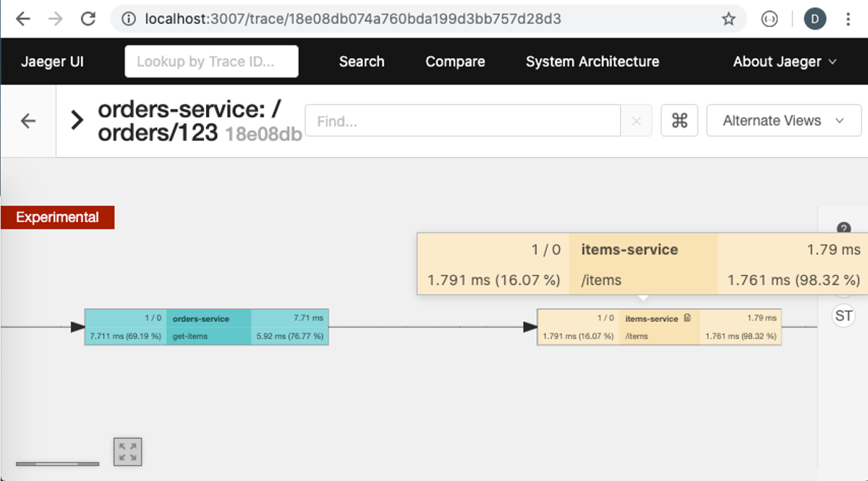Open the browser profile avatar D

814,20
